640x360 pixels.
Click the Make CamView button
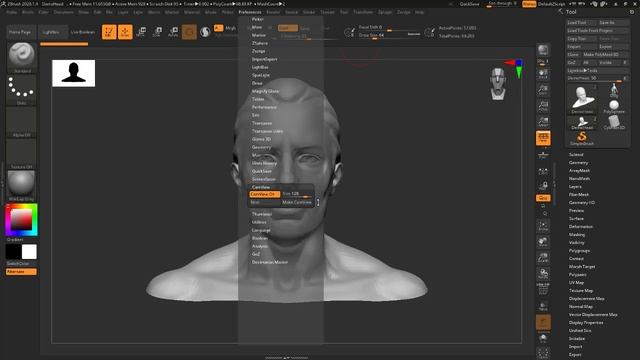tap(297, 202)
